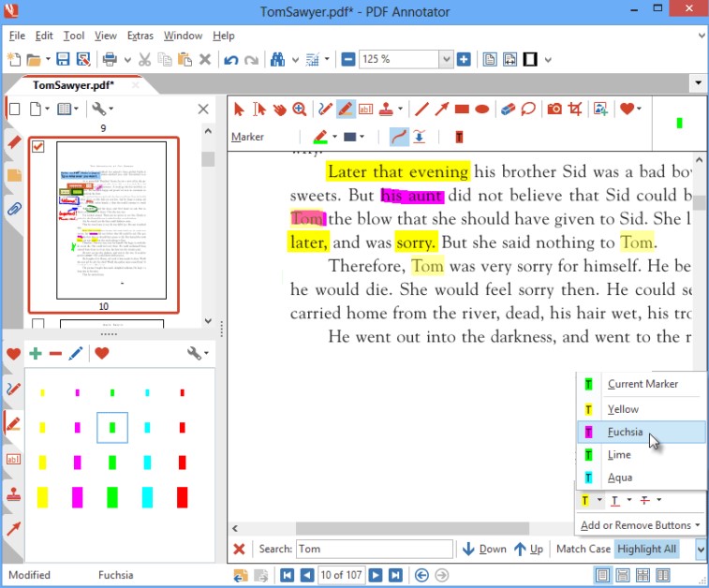Choose the text select tool
Image resolution: width=709 pixels, height=588 pixels.
(259, 110)
